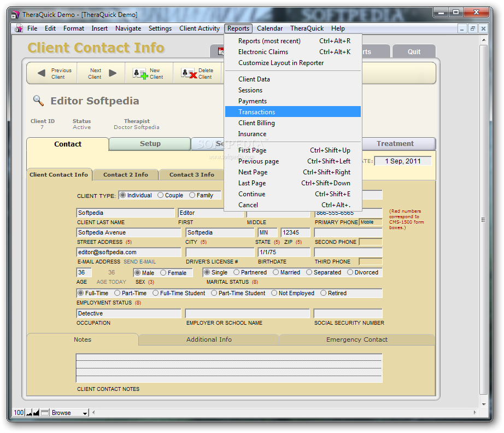The width and height of the screenshot is (504, 433).
Task: Click the Social Security Number field
Action: tap(348, 313)
